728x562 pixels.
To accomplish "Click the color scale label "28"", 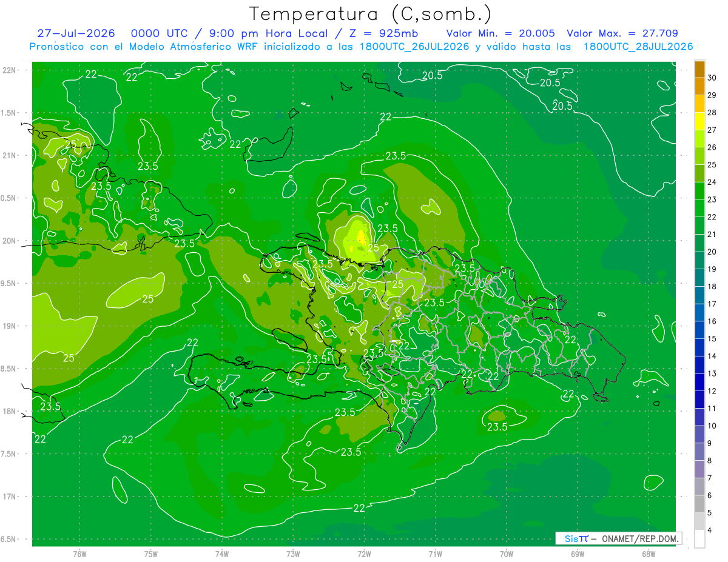I will coord(712,113).
